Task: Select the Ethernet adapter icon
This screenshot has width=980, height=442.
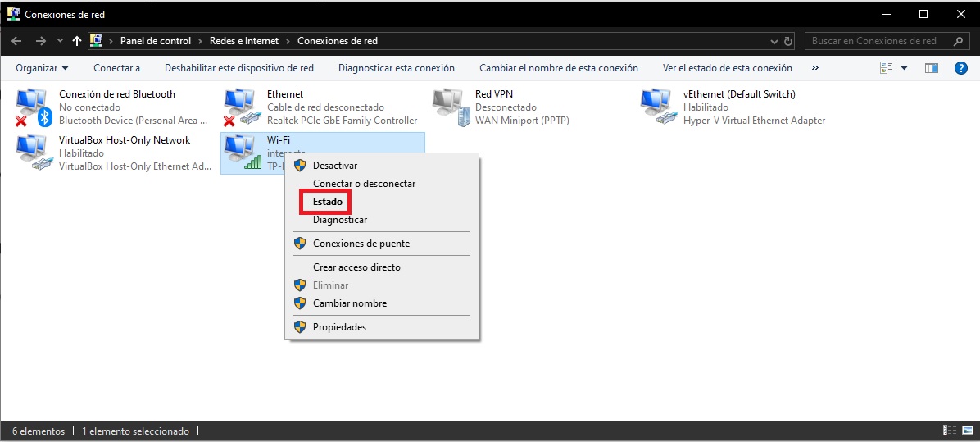Action: [242, 107]
